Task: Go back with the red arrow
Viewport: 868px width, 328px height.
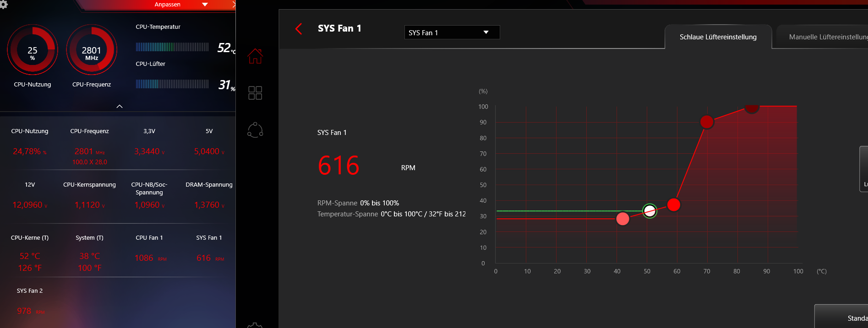Action: [299, 29]
